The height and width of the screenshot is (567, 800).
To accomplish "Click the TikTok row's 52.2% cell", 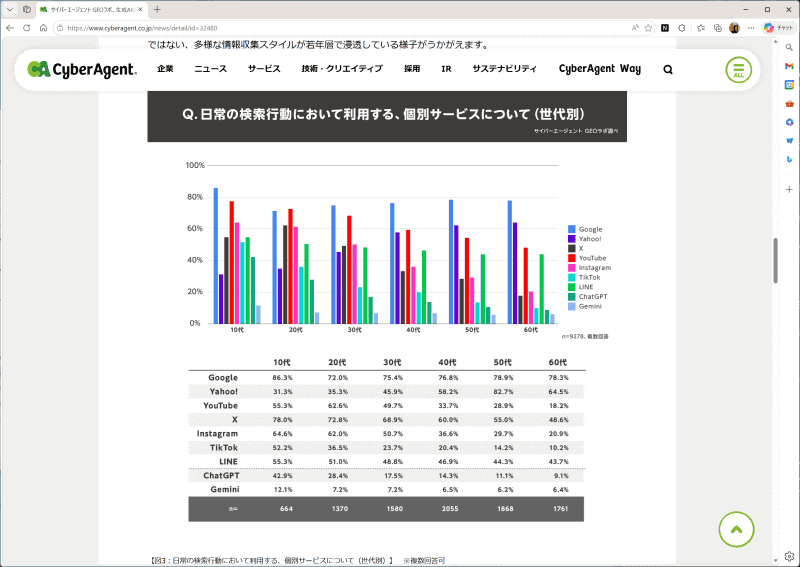I will pyautogui.click(x=282, y=448).
